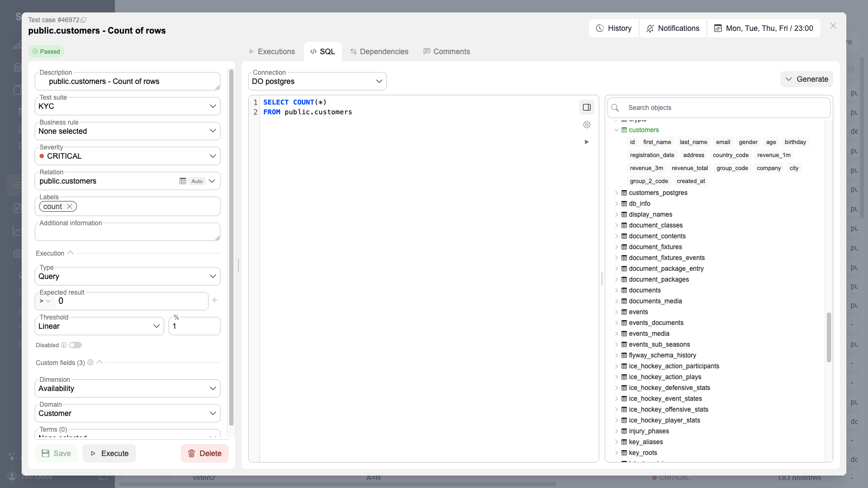Insert the registration_date column
868x488 pixels.
coord(652,155)
